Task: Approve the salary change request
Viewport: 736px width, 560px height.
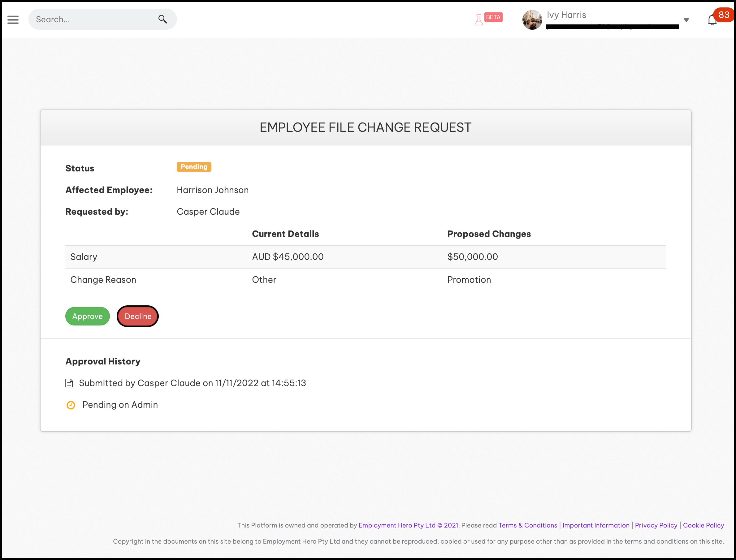Action: [x=87, y=316]
